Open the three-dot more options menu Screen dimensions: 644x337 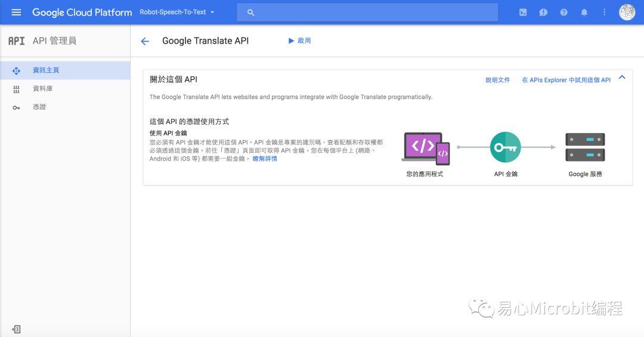(x=604, y=13)
